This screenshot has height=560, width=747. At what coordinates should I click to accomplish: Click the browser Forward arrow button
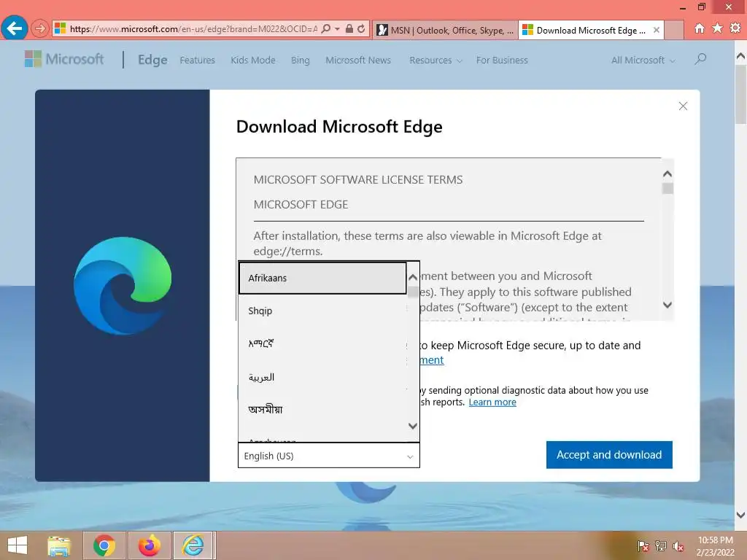[x=40, y=29]
